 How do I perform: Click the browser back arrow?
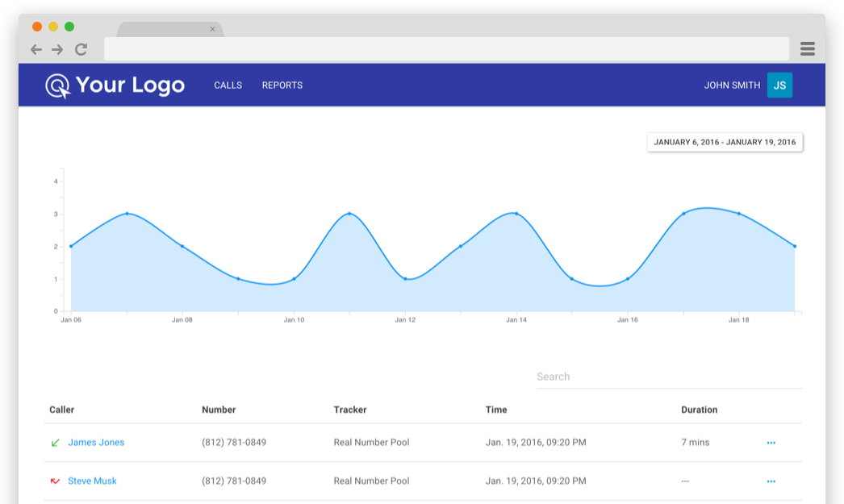[x=36, y=49]
